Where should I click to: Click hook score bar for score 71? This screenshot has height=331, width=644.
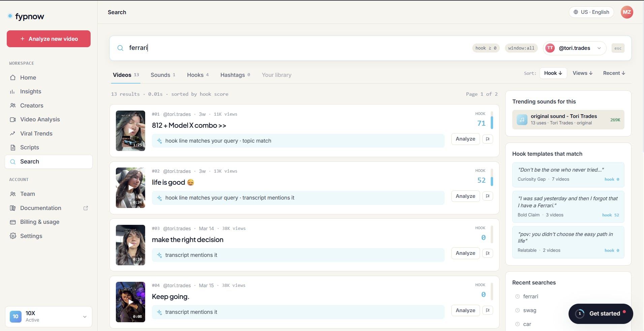(x=492, y=120)
